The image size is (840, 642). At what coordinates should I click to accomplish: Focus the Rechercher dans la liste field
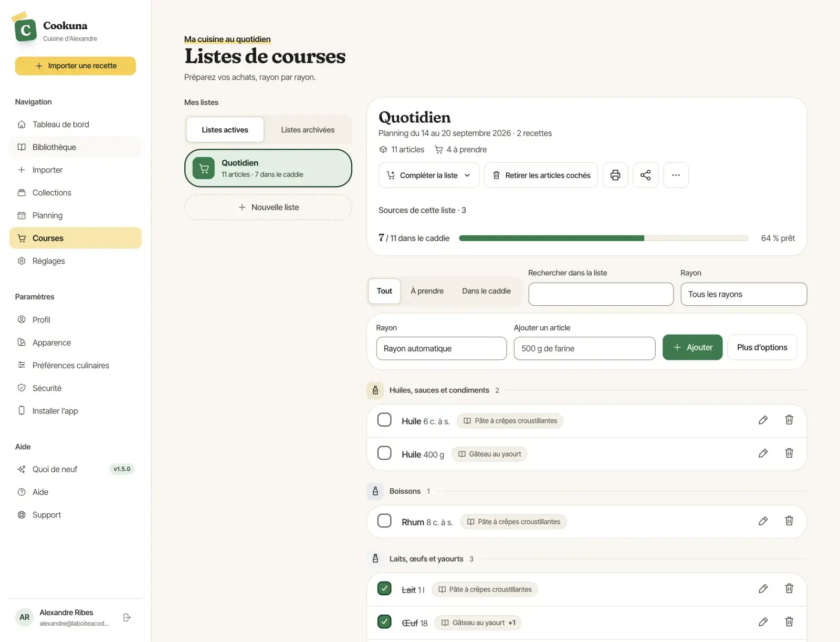point(601,294)
